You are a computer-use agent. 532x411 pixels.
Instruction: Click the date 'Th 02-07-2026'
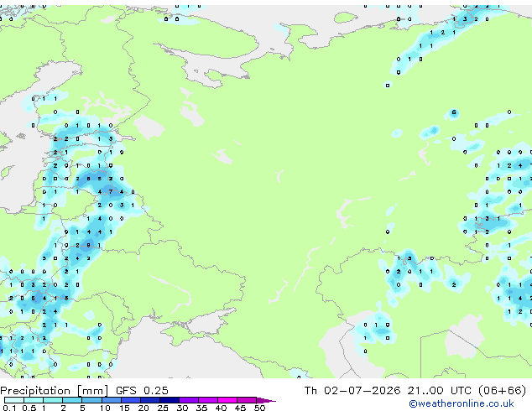tap(352, 391)
